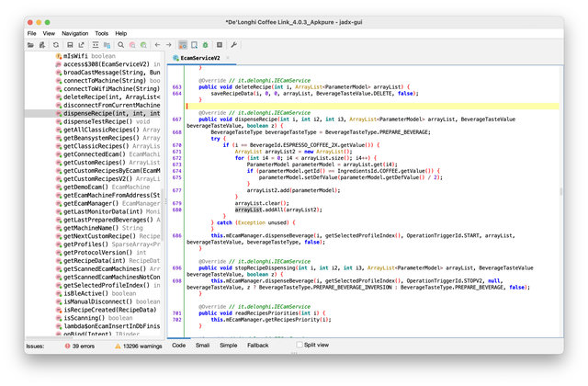Open Preferences with the wrench icon

pos(233,45)
